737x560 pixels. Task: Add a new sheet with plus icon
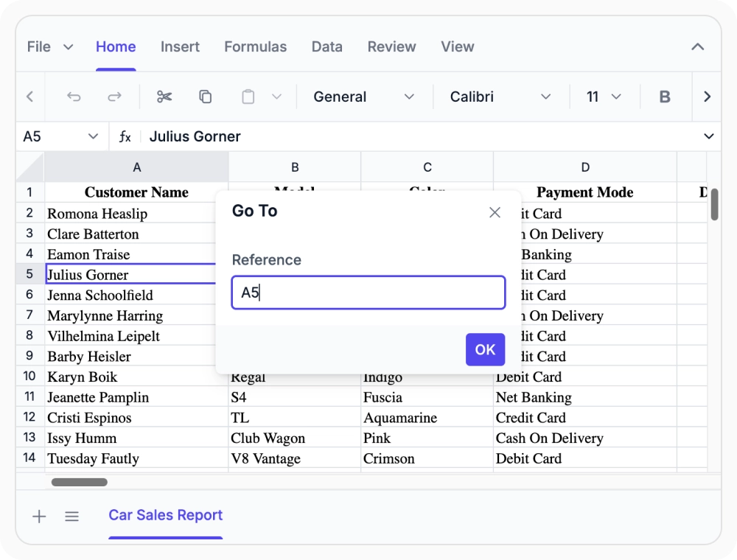click(x=39, y=517)
